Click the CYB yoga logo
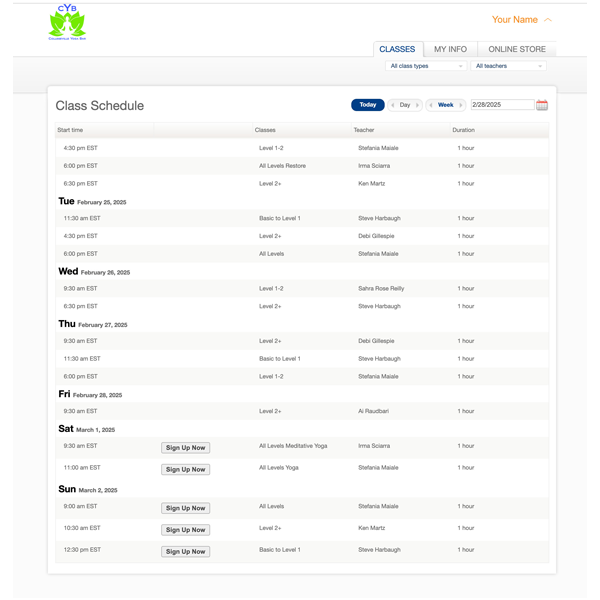 click(67, 23)
